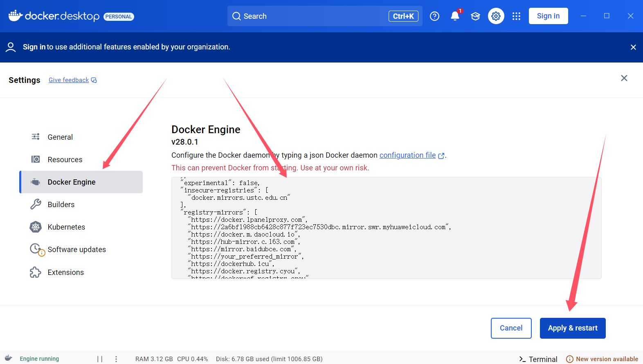Open the Terminal from status bar
The height and width of the screenshot is (364, 643).
pos(538,359)
